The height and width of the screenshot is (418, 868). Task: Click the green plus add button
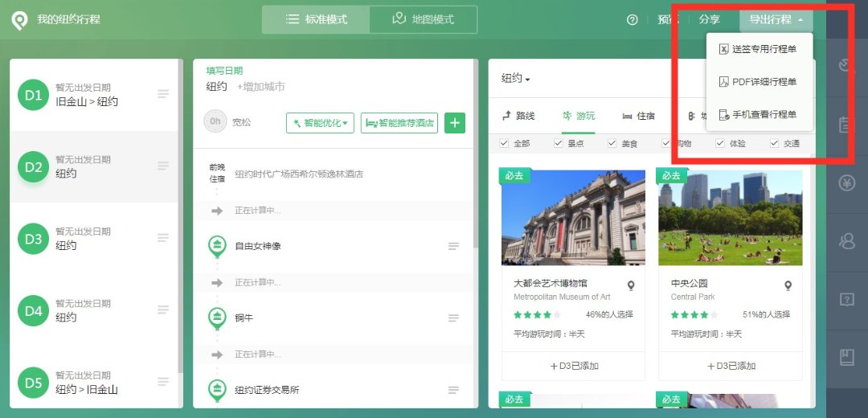[x=455, y=123]
